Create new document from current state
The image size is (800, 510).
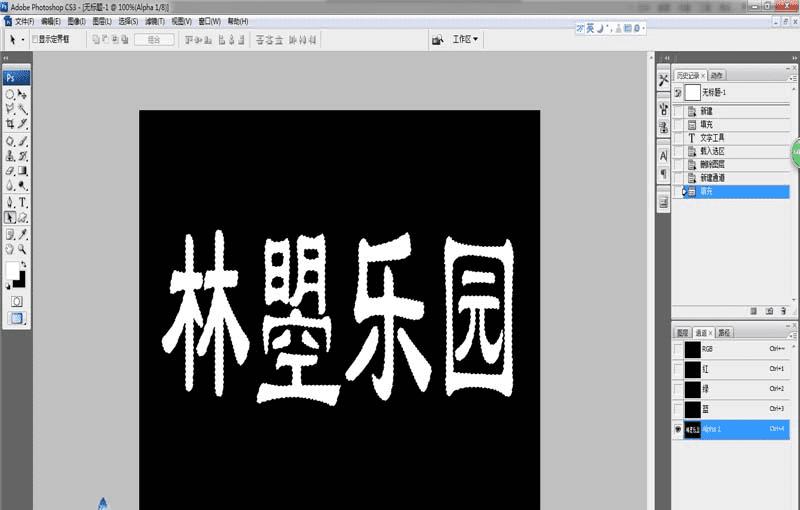coord(754,311)
